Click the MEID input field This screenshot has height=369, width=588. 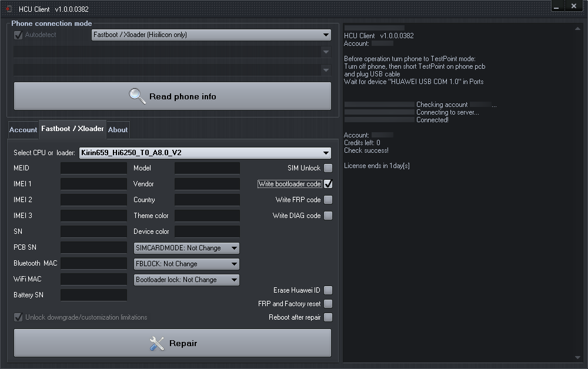(x=93, y=168)
